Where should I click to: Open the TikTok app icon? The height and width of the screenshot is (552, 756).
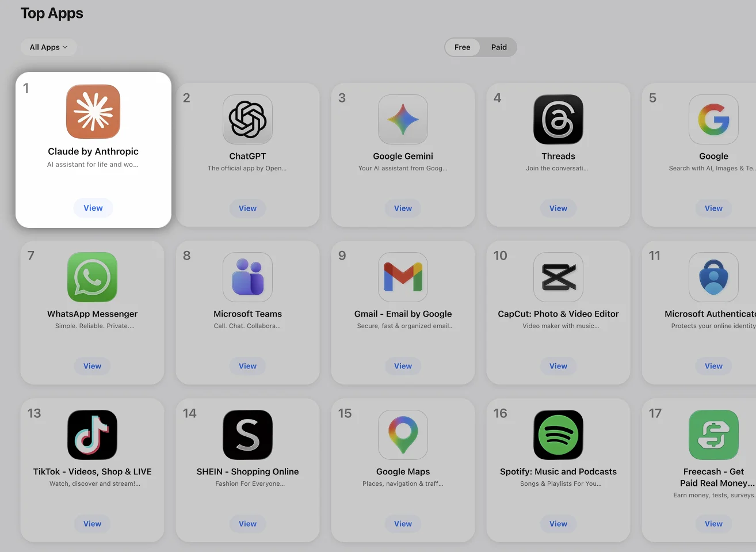click(92, 435)
